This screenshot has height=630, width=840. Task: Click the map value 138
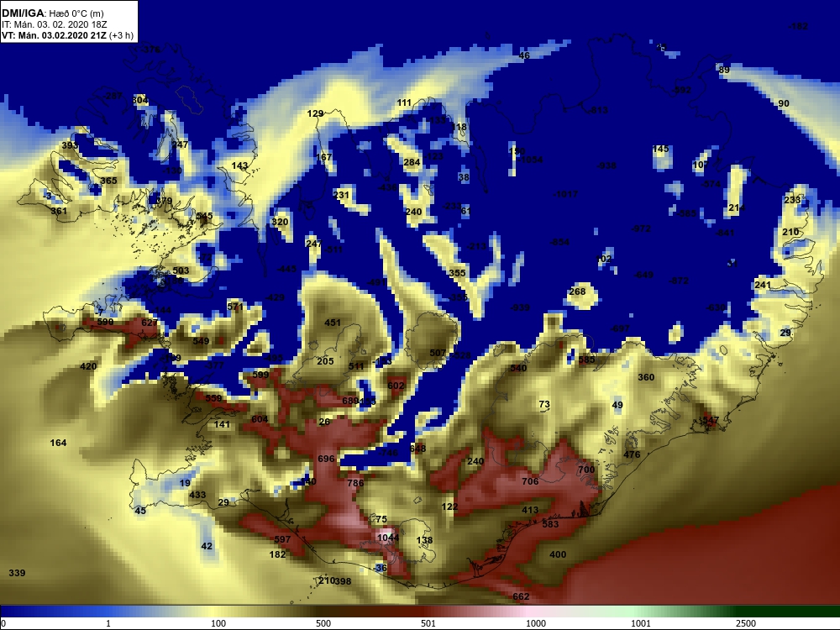coord(424,540)
